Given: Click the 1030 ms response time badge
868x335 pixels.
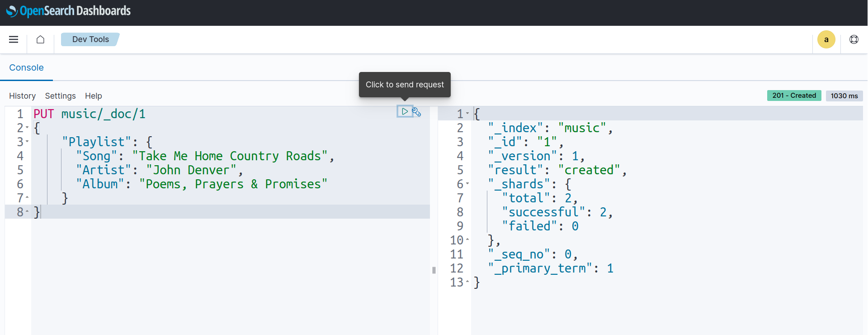Looking at the screenshot, I should pyautogui.click(x=844, y=96).
